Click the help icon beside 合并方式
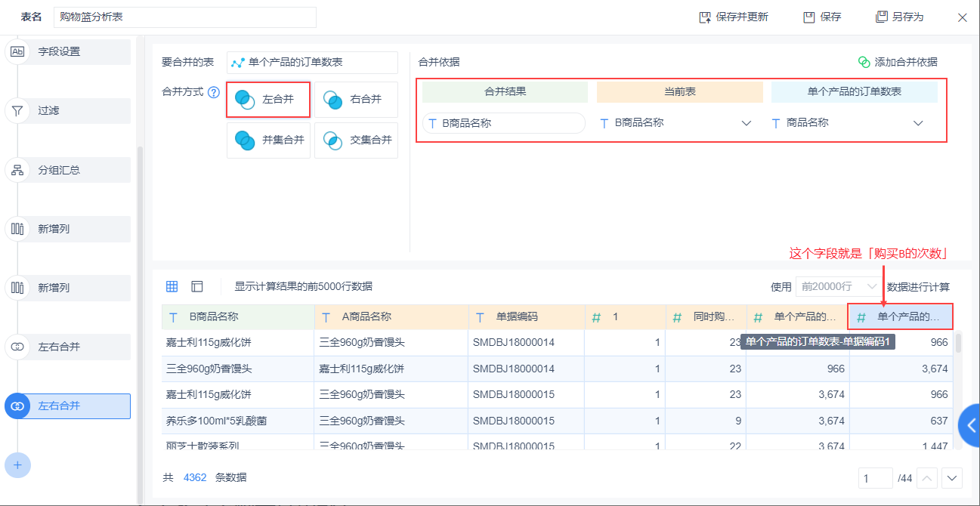 tap(214, 93)
